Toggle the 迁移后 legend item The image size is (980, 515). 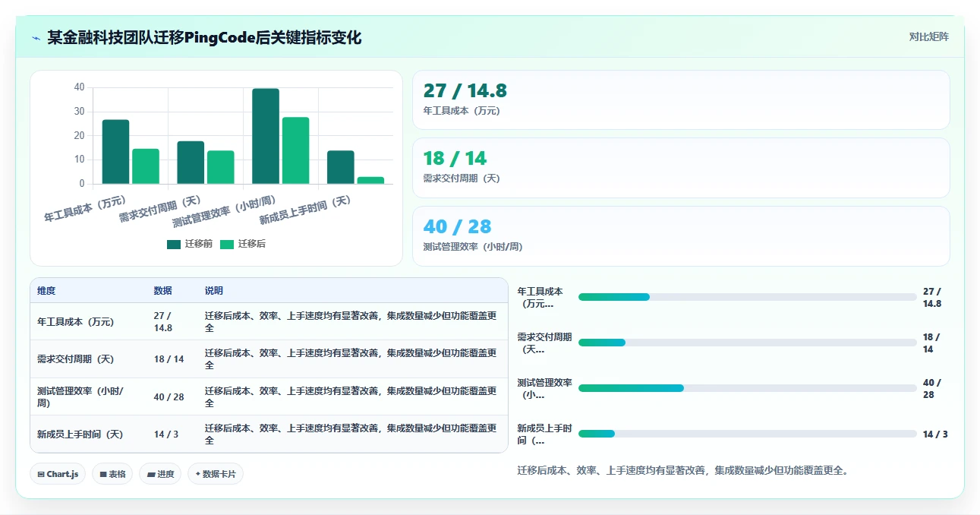pos(243,244)
